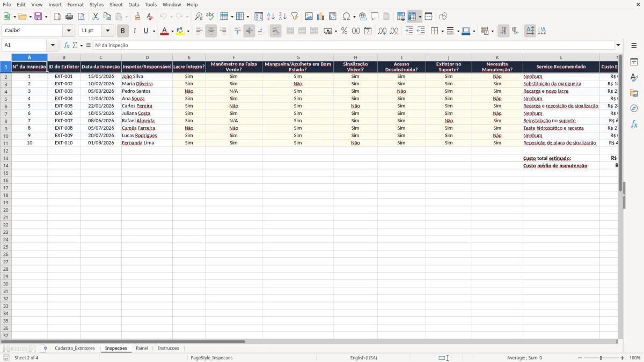
Task: Toggle Bold formatting
Action: [123, 31]
